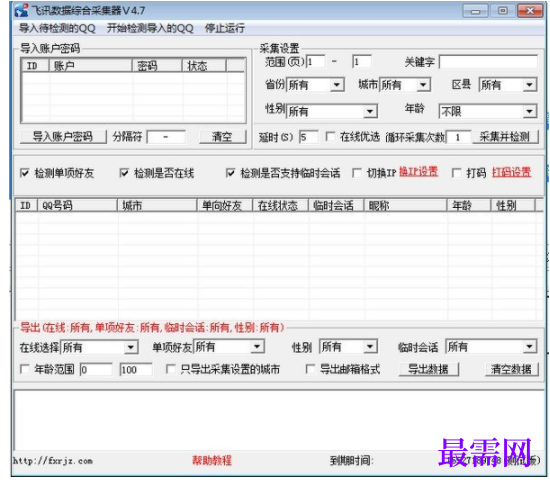
Task: Open the 区县 dropdown
Action: pos(508,85)
